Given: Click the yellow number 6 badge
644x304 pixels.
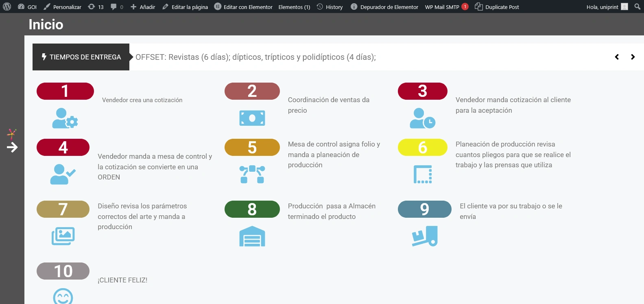Looking at the screenshot, I should 422,147.
